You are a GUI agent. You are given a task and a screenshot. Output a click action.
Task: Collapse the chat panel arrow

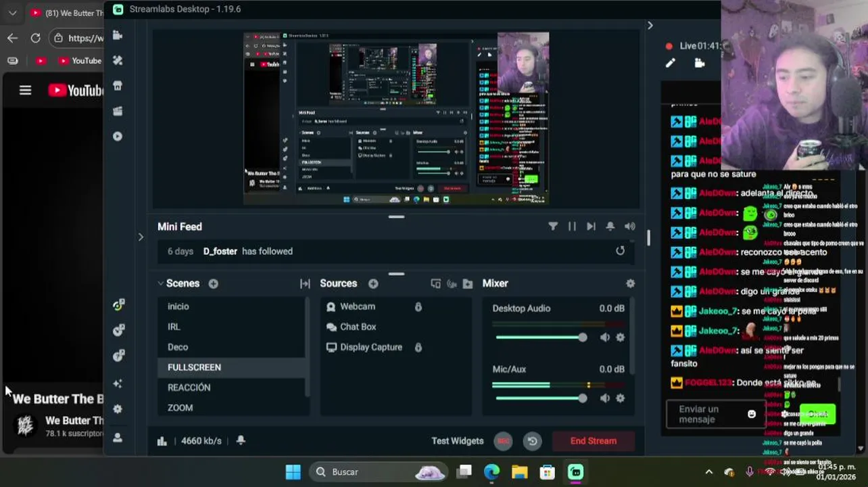pos(650,25)
